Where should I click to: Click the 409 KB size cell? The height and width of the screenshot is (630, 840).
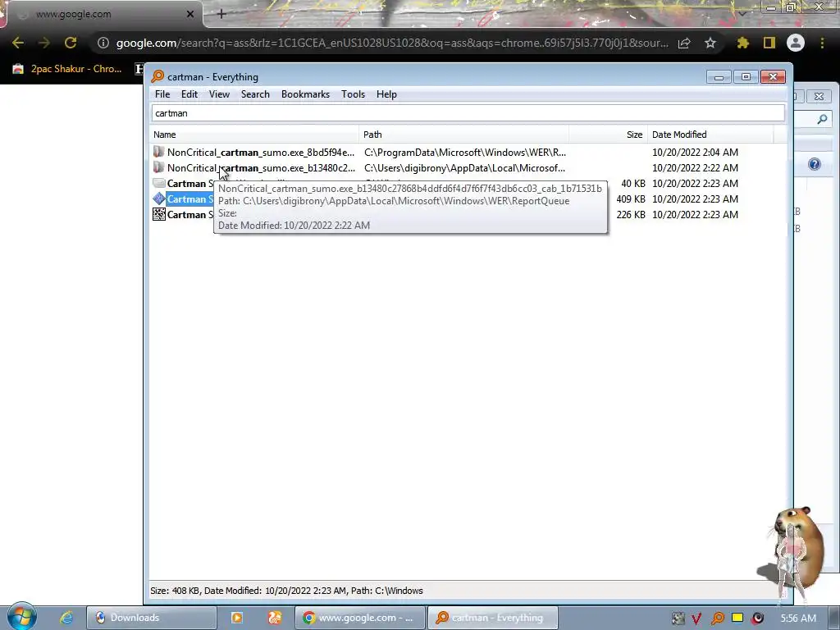(x=631, y=199)
